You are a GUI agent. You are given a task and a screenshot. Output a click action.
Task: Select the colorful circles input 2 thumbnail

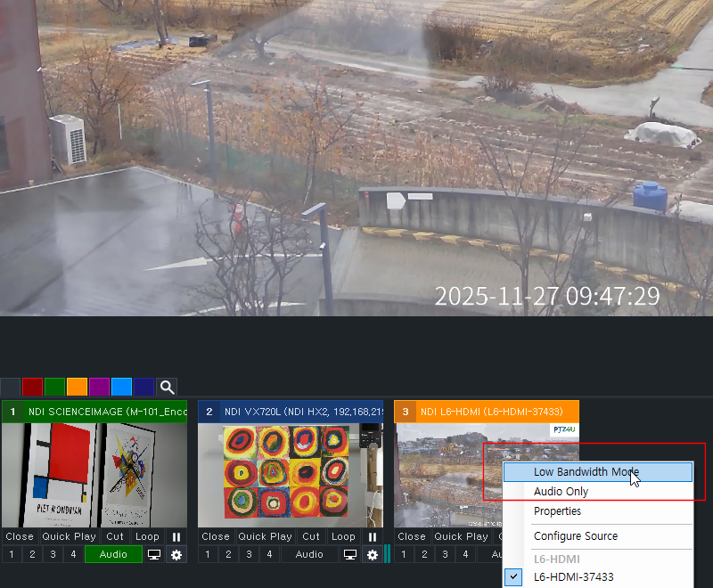coord(291,476)
